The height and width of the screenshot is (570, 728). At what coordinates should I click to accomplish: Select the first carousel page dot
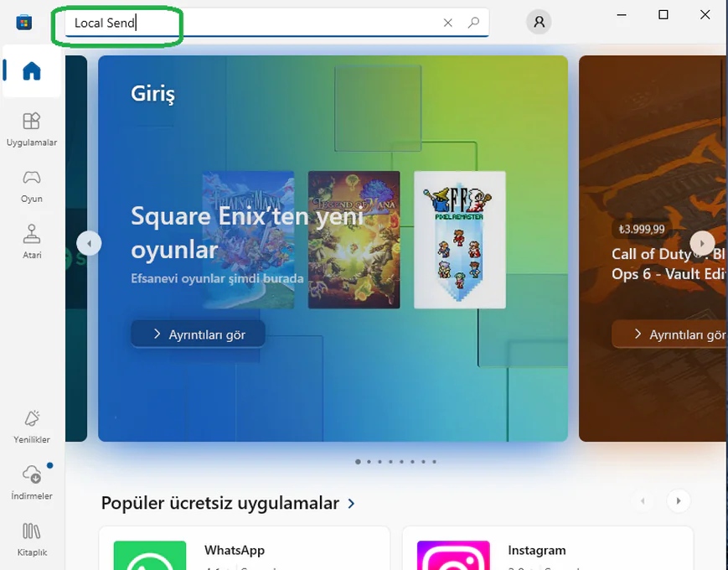(358, 462)
